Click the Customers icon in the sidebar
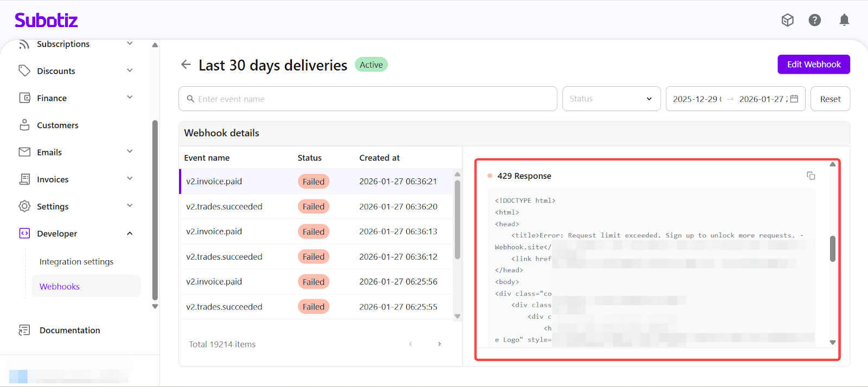 [x=24, y=125]
